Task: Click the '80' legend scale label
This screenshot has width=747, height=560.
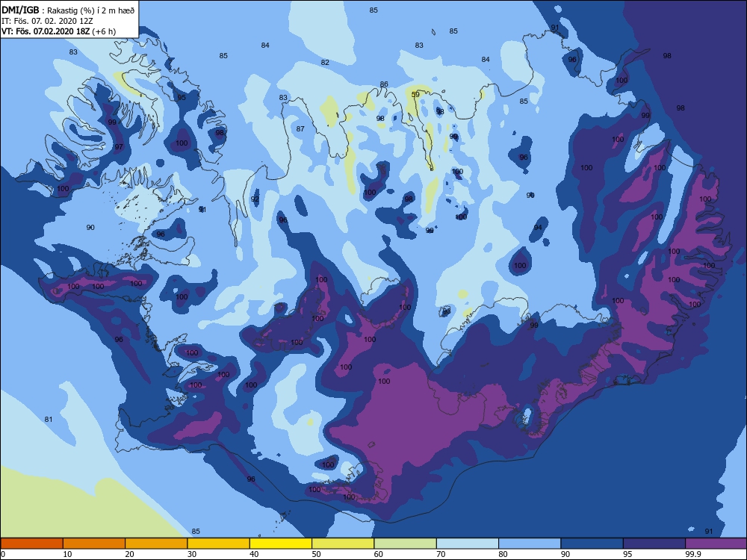Action: coord(503,554)
